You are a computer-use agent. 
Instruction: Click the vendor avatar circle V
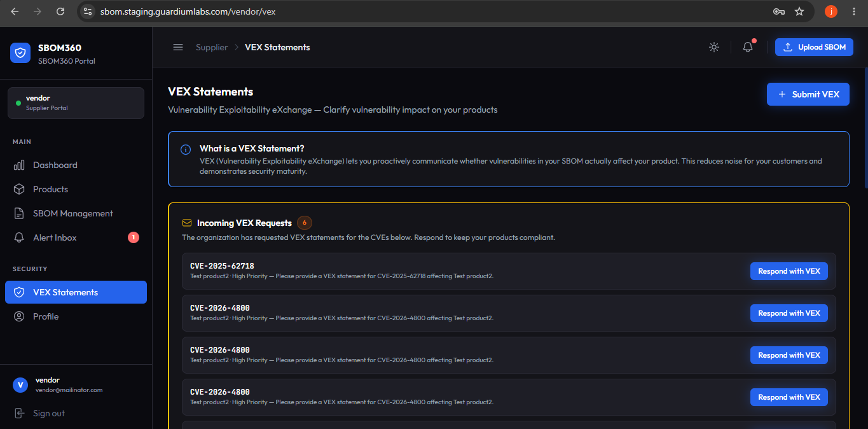point(20,384)
